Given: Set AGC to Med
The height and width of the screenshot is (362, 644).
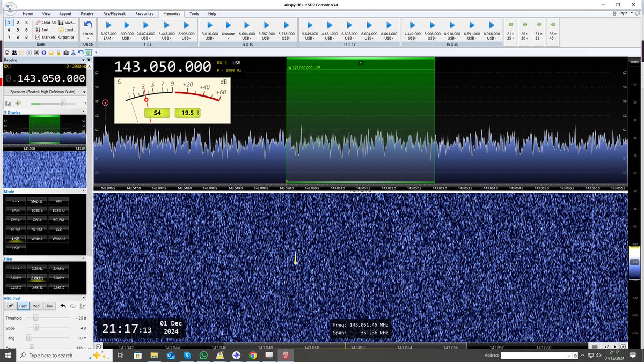Looking at the screenshot, I should 36,306.
